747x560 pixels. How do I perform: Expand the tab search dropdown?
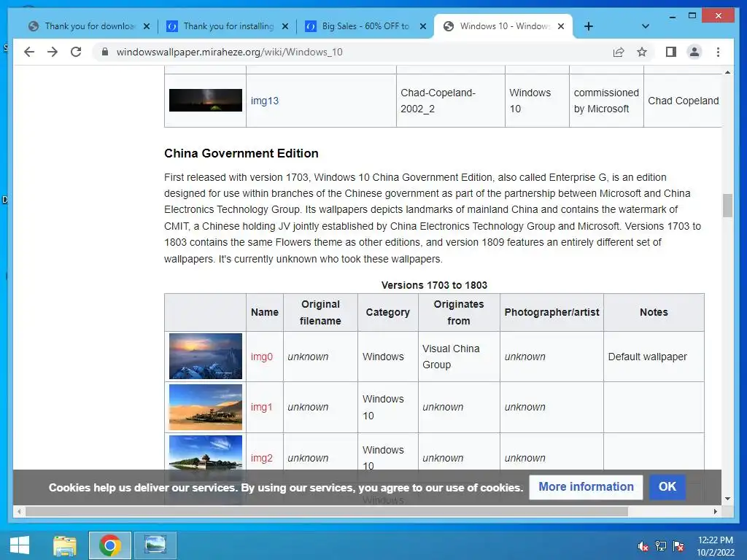[645, 26]
